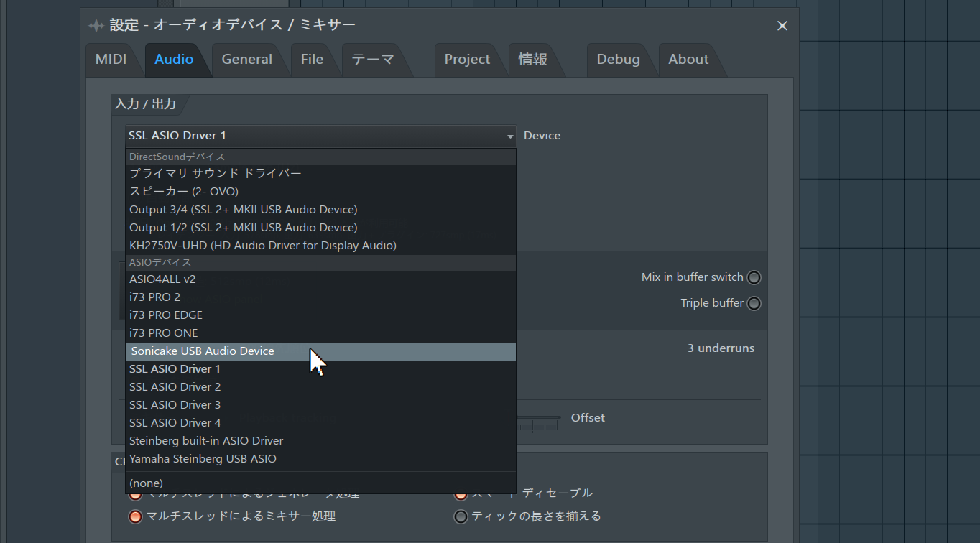
Task: Select (none) as audio device
Action: pos(321,483)
